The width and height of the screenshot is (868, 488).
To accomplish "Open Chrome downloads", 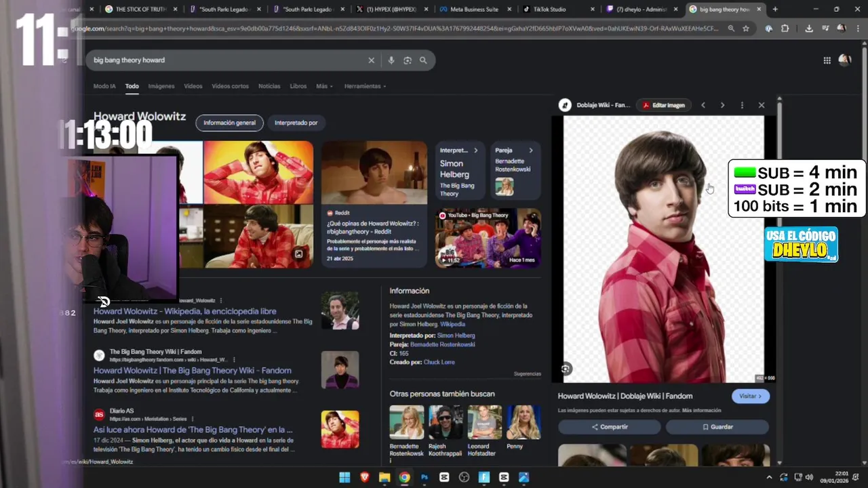I will pos(809,28).
